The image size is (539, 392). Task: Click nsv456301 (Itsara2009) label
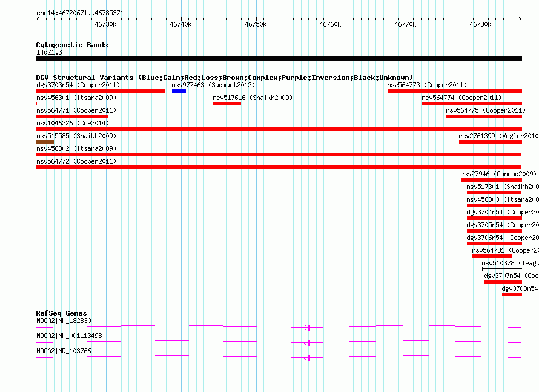click(x=76, y=98)
